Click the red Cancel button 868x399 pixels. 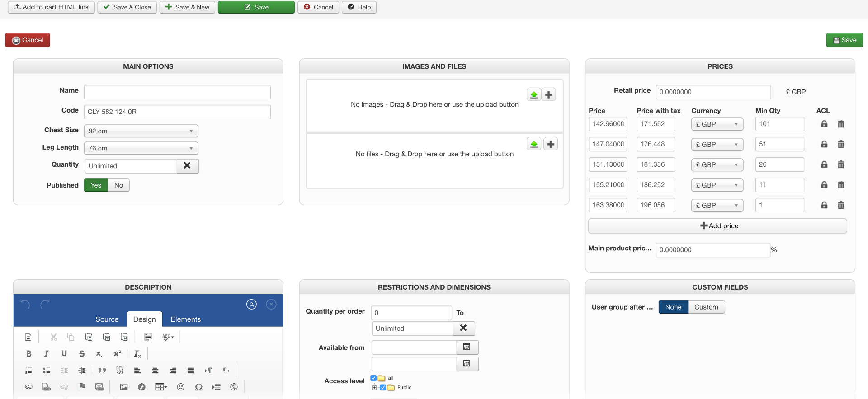click(x=28, y=40)
